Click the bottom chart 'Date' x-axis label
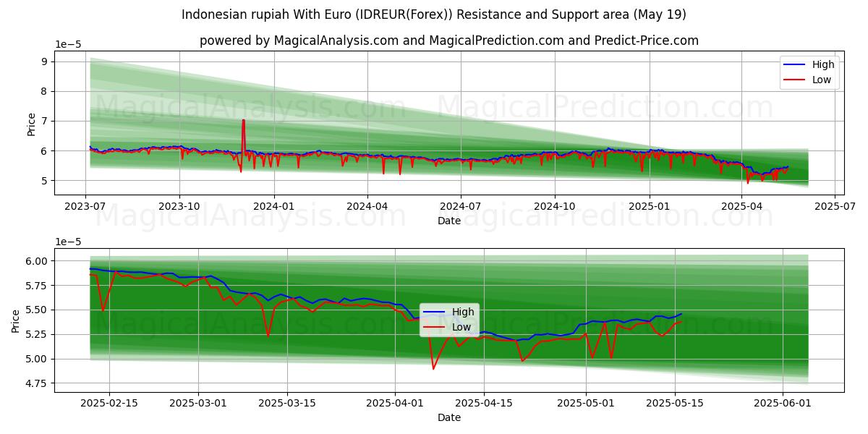 click(449, 417)
